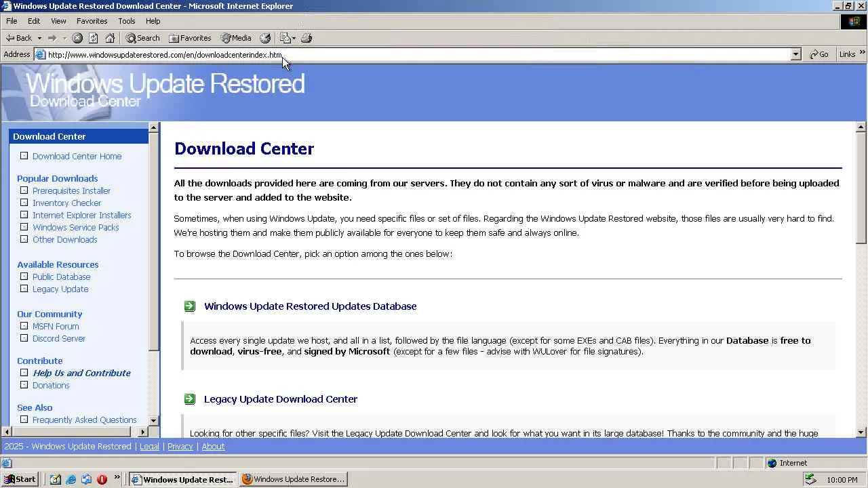Go to the Inventory Checker link
The image size is (868, 488).
point(66,203)
